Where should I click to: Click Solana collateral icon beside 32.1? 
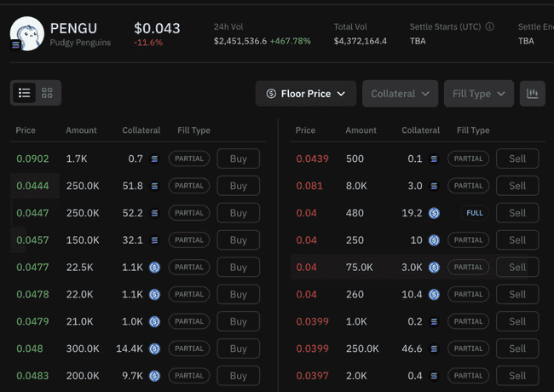(154, 240)
